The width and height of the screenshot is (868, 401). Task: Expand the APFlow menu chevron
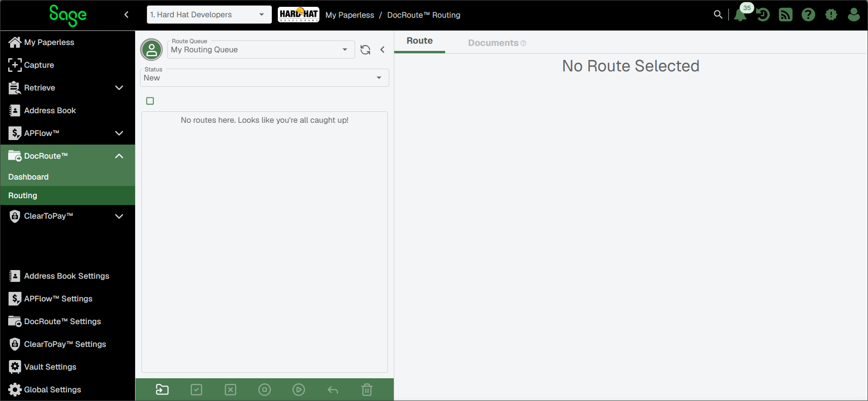click(x=119, y=133)
